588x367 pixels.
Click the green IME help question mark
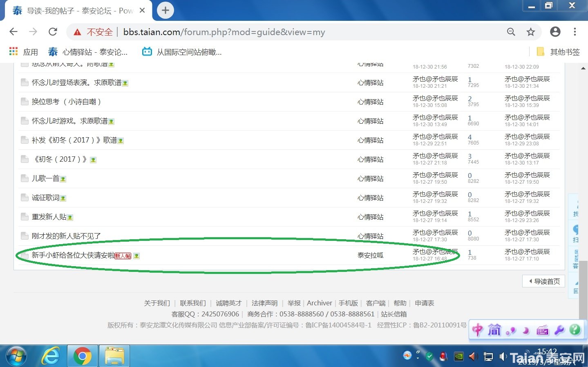point(575,330)
